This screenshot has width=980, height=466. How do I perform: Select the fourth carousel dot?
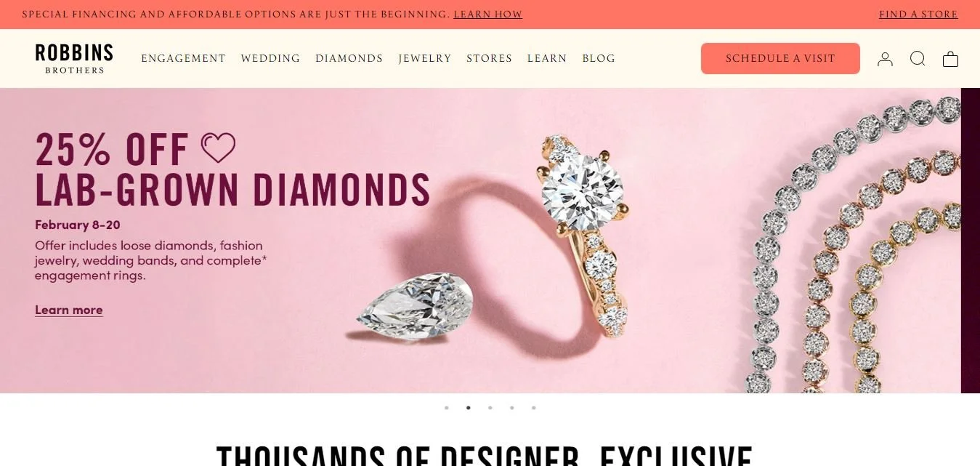[512, 408]
